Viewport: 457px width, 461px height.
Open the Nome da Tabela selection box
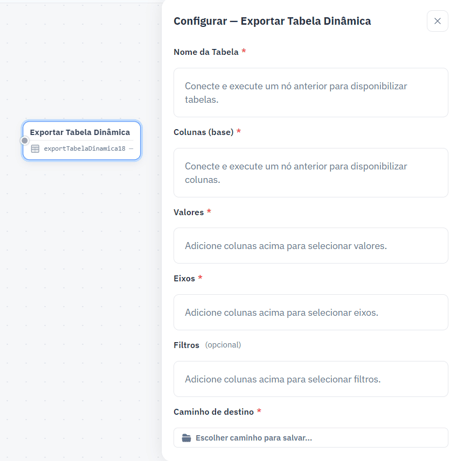311,93
